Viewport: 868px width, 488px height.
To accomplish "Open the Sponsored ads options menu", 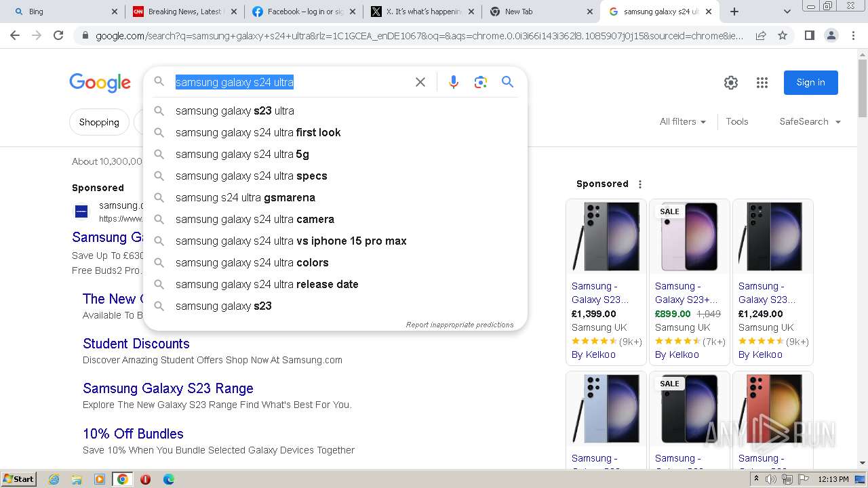I will pyautogui.click(x=639, y=184).
